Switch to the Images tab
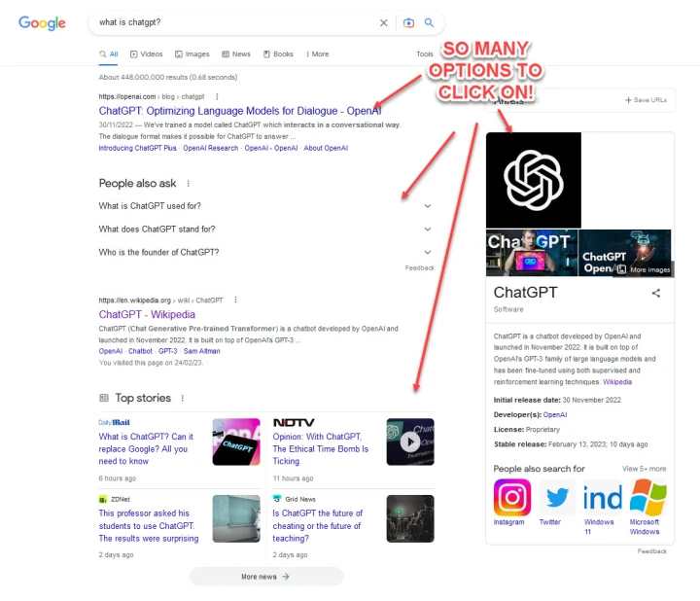Viewport: 700px width, 601px height. pyautogui.click(x=192, y=54)
